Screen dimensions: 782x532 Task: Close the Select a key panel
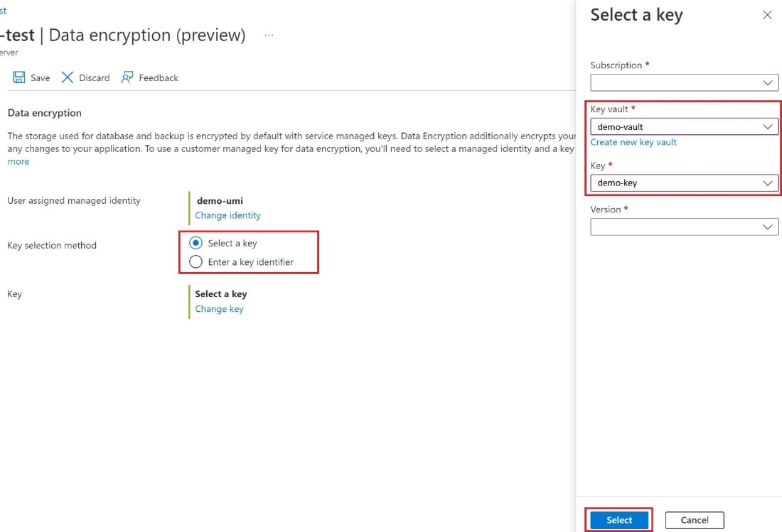coord(766,15)
